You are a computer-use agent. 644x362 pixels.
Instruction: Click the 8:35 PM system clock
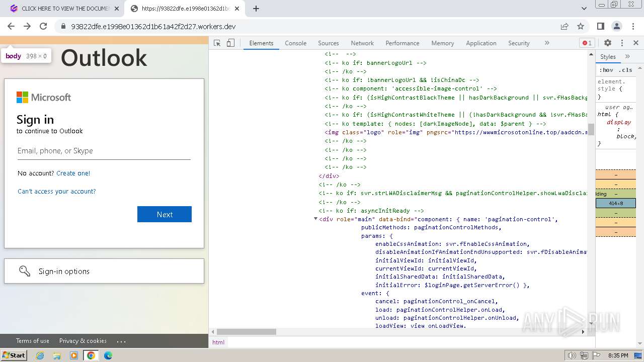pos(618,355)
